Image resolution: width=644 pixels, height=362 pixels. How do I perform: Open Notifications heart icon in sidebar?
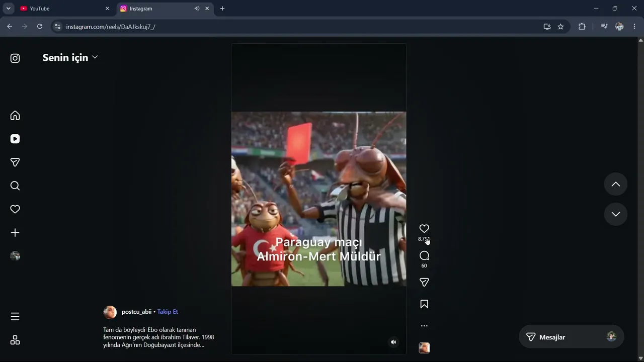tap(15, 209)
